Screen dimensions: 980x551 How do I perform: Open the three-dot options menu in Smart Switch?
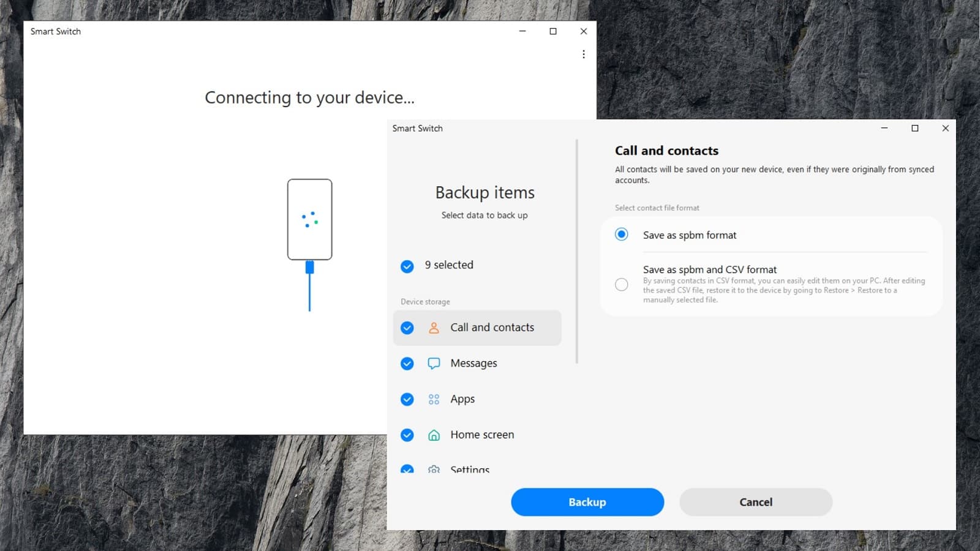tap(582, 54)
